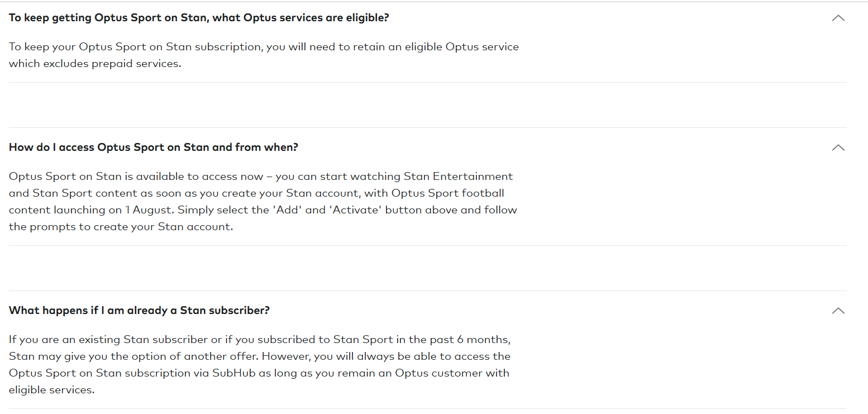Viewport: 868px width, 414px height.
Task: Click the 'available to access now' answer paragraph
Action: point(263,202)
